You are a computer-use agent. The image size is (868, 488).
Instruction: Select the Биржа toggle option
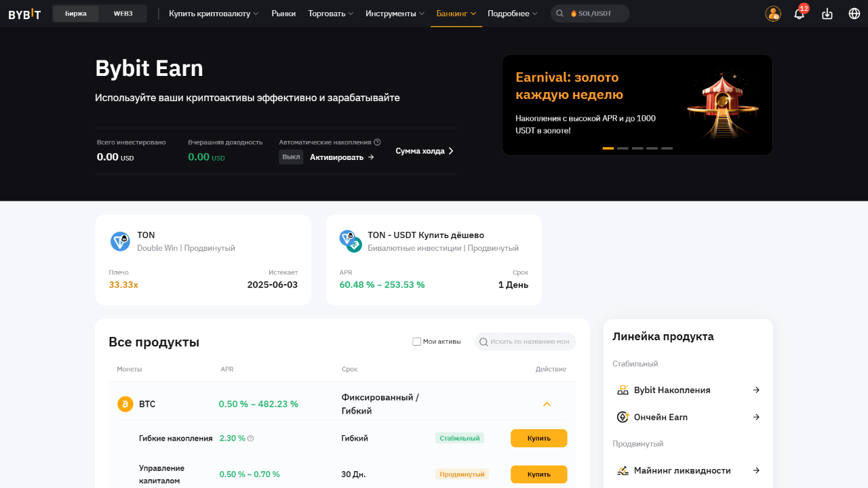click(76, 14)
